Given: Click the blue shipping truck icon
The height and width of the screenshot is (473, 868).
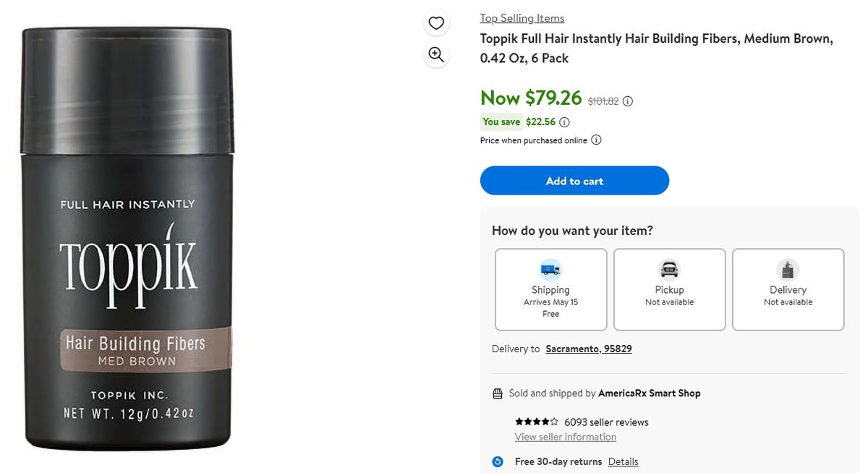Looking at the screenshot, I should coord(550,269).
